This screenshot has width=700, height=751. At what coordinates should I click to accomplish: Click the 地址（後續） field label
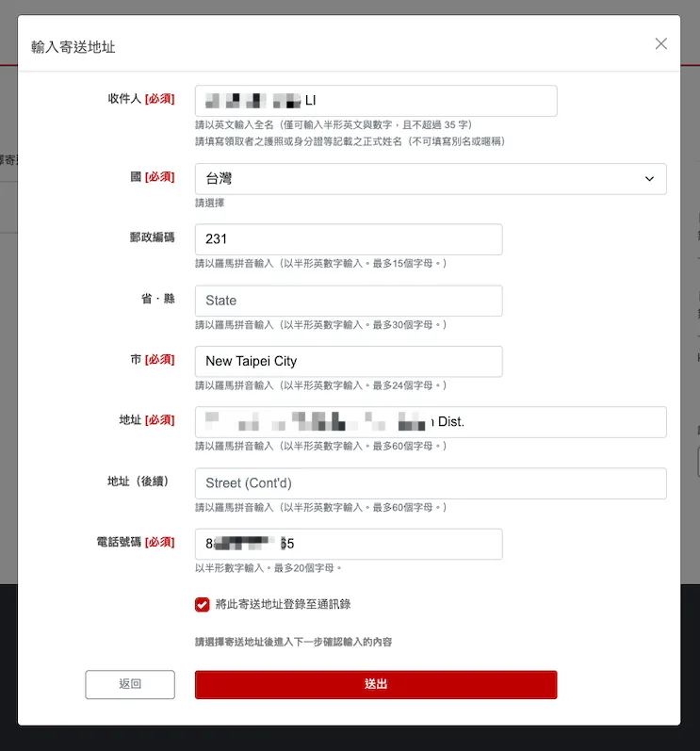tap(140, 482)
